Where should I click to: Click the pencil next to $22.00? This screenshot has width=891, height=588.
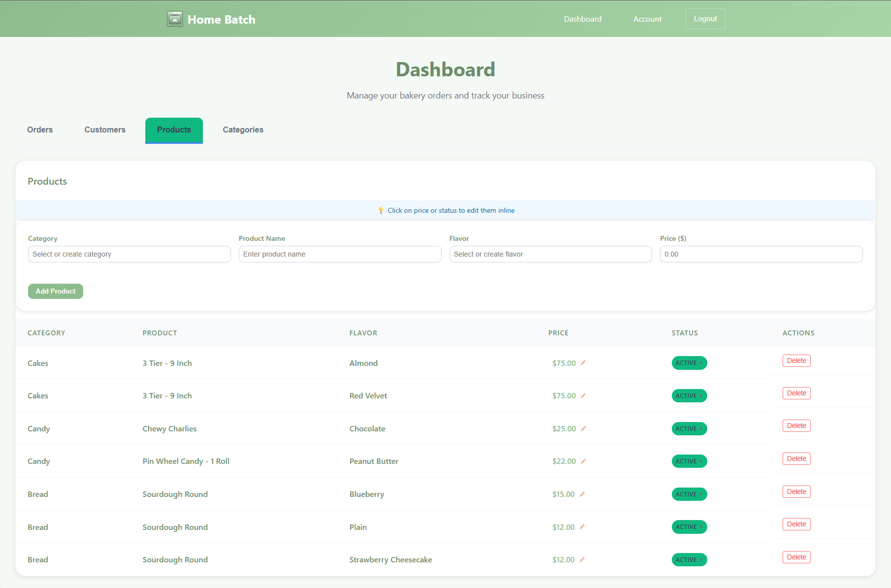[583, 461]
